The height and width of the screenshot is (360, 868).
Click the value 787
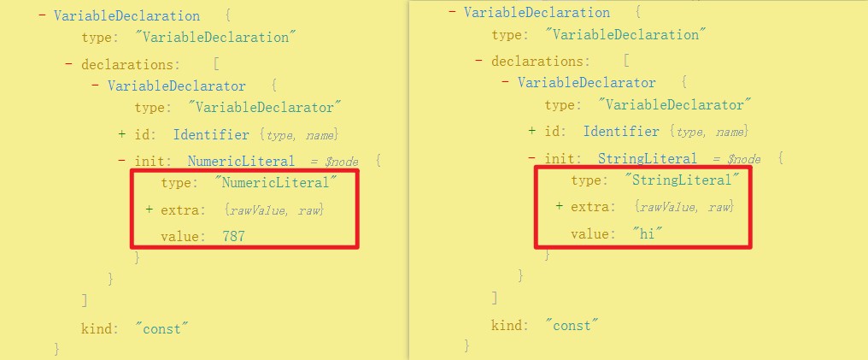pyautogui.click(x=233, y=237)
